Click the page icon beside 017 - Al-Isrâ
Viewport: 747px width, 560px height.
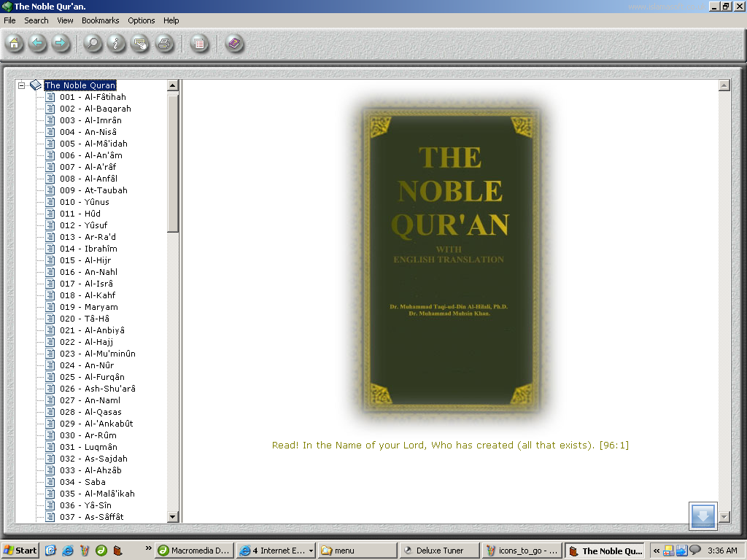[x=50, y=284]
